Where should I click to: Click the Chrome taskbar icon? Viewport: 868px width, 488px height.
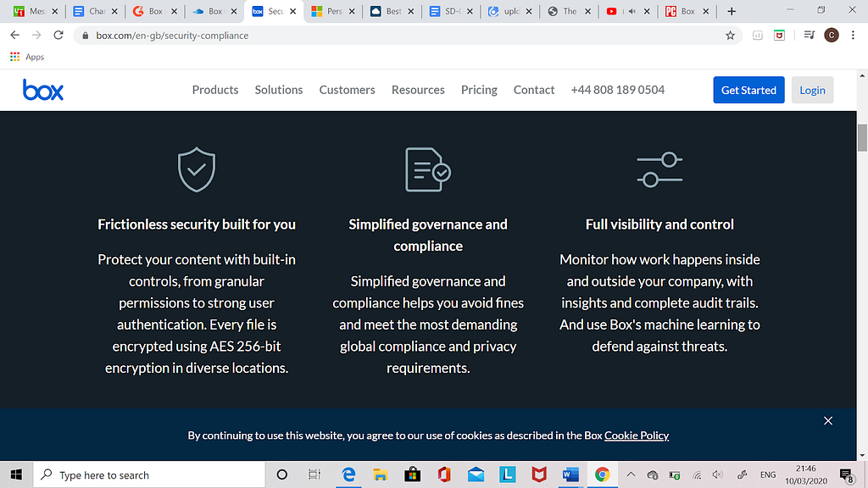coord(603,474)
